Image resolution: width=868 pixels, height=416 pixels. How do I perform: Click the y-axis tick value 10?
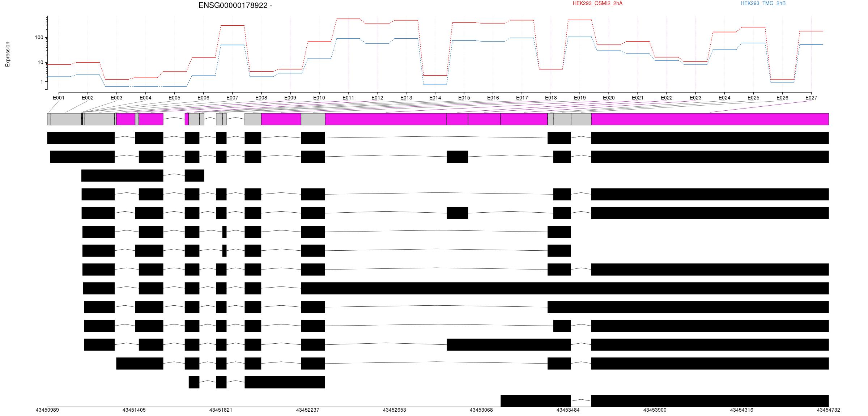tap(40, 62)
